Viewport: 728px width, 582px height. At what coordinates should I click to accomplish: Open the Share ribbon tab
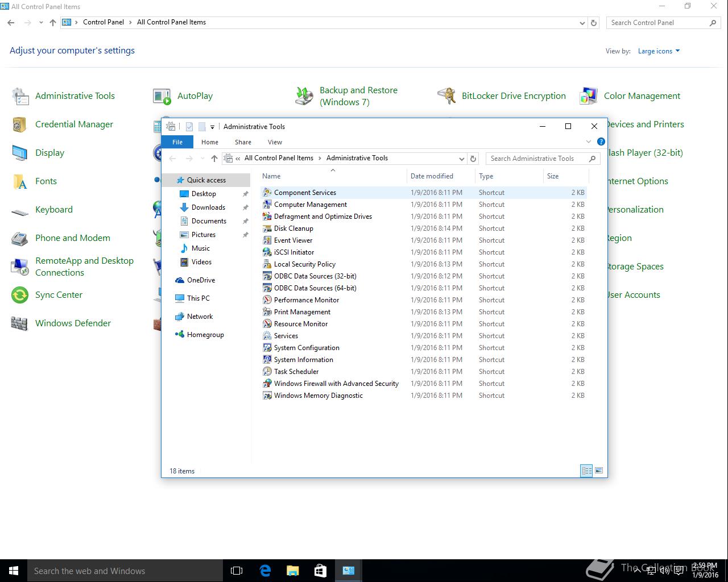pyautogui.click(x=243, y=142)
